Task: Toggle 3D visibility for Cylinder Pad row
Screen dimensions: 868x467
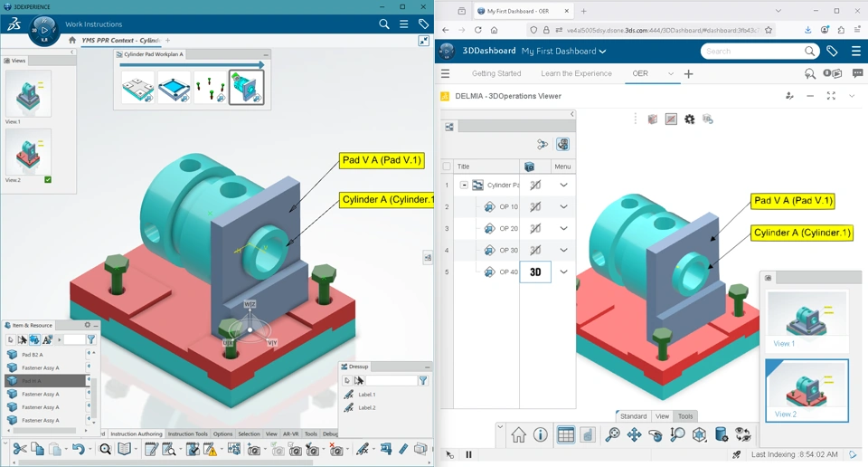Action: tap(535, 185)
